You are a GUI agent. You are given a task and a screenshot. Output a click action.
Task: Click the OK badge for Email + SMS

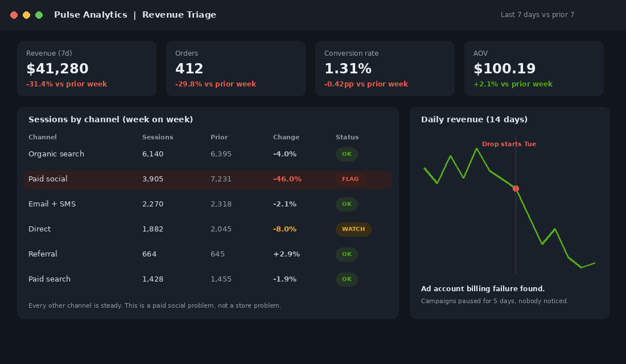click(x=347, y=204)
